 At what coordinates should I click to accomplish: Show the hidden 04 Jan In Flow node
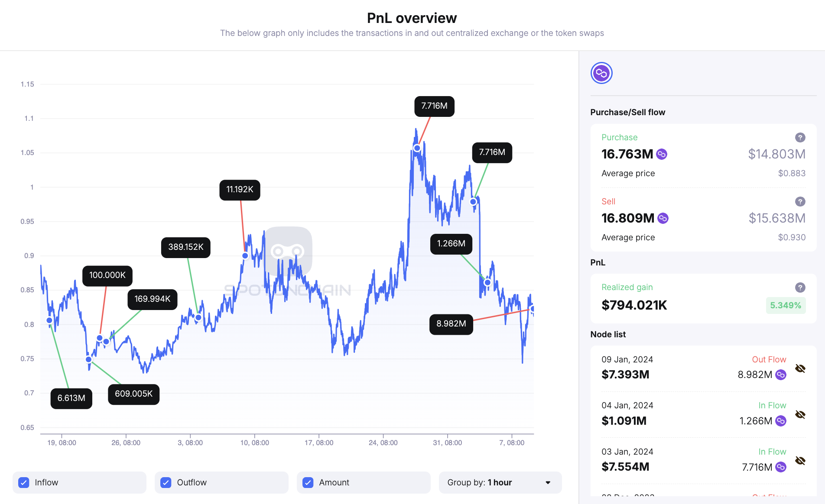coord(799,414)
